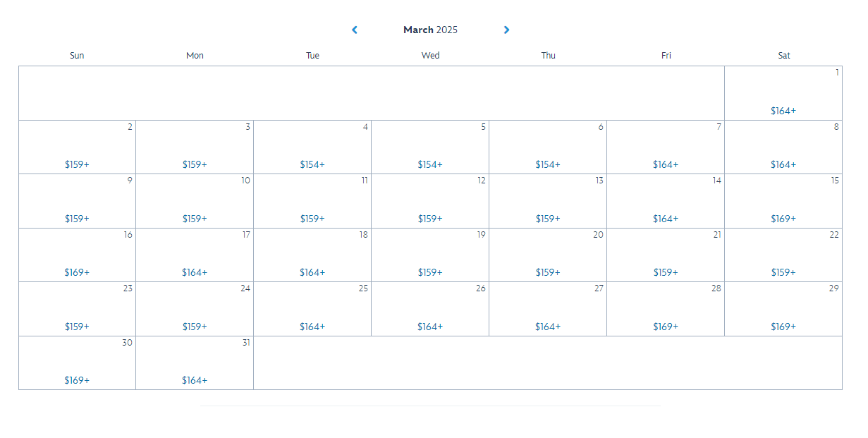Select March 6 with $154+ fare
The width and height of the screenshot is (868, 438).
click(548, 147)
